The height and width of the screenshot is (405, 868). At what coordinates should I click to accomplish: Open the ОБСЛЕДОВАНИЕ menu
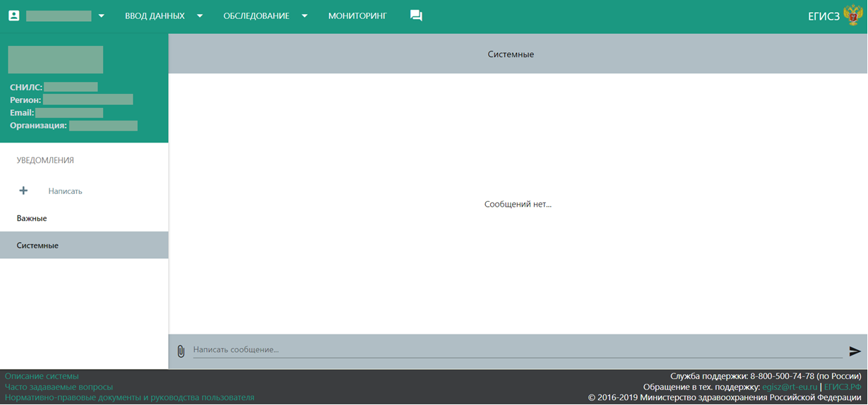(256, 16)
